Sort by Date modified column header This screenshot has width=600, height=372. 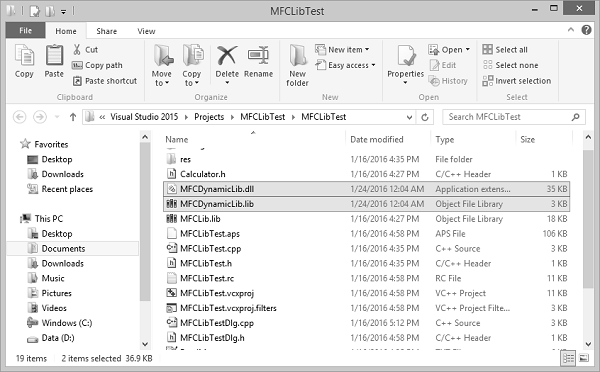(x=388, y=139)
